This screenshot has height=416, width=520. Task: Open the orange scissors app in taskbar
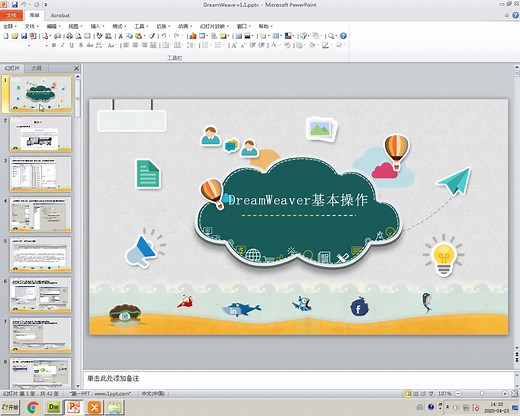(x=94, y=407)
